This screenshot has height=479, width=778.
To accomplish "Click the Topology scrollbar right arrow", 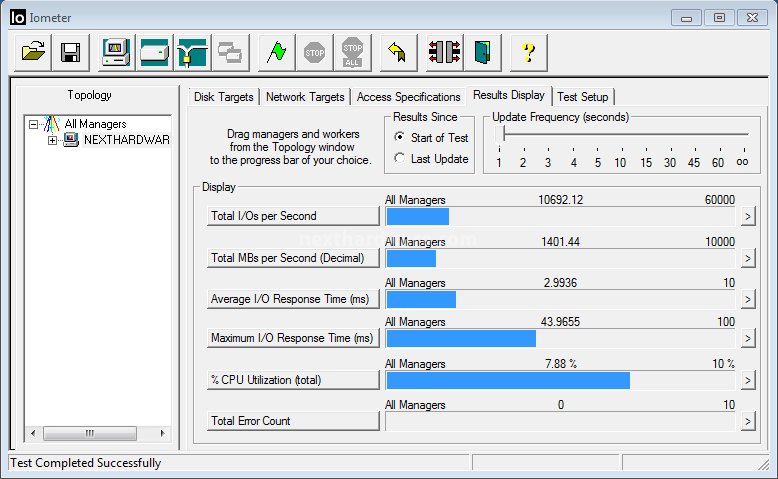I will [162, 433].
